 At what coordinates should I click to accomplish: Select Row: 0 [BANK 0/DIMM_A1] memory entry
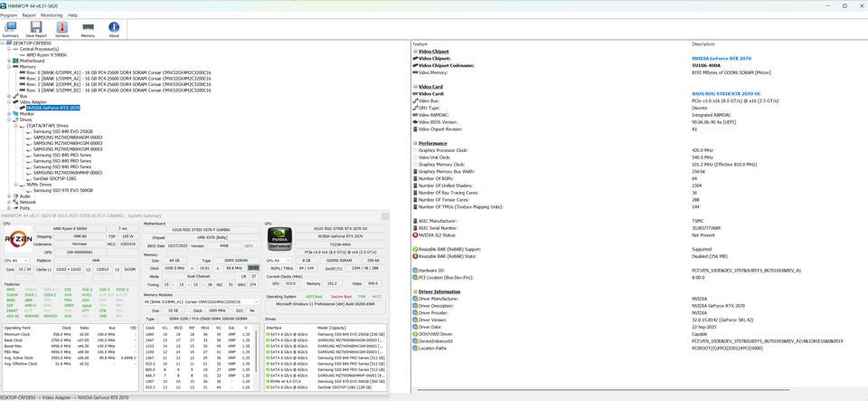point(118,72)
